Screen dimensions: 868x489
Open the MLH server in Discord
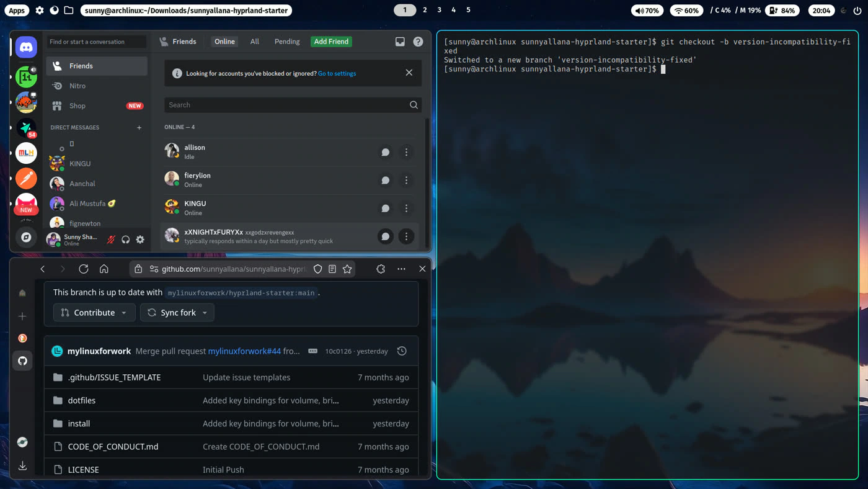point(26,153)
